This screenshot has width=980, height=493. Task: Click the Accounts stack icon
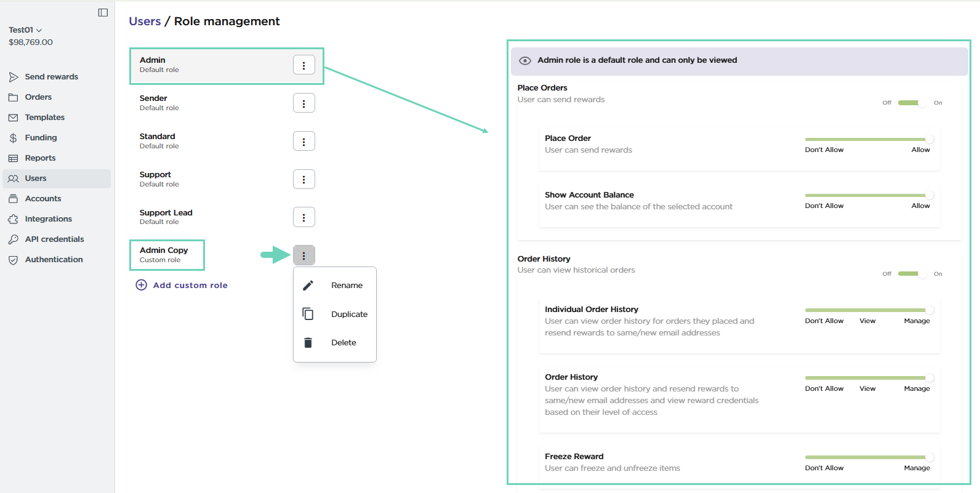point(13,199)
